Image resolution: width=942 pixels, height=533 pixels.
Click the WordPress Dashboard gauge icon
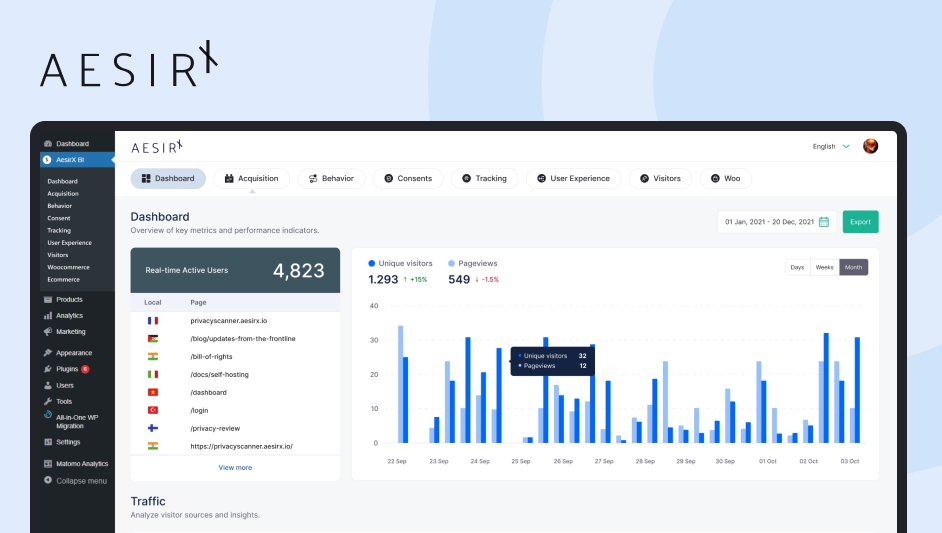pyautogui.click(x=47, y=144)
